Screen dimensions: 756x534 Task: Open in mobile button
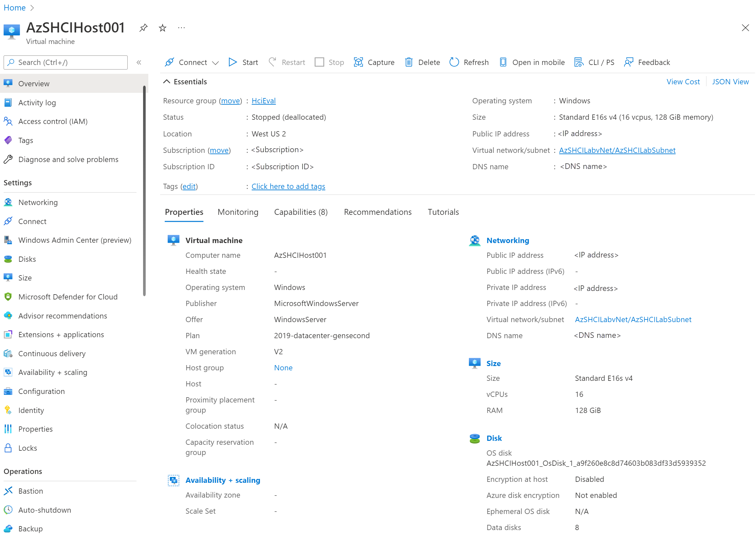(x=532, y=62)
